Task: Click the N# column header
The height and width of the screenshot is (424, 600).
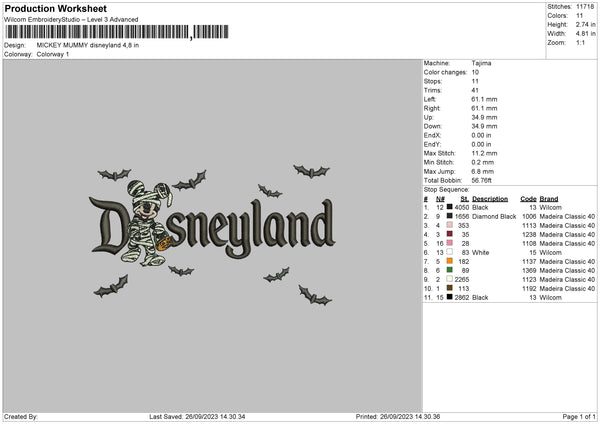Action: [440, 199]
